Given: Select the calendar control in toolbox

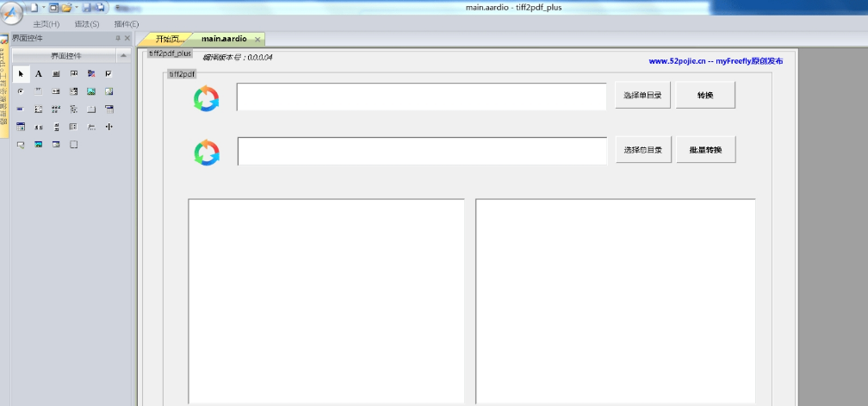Looking at the screenshot, I should click(21, 127).
